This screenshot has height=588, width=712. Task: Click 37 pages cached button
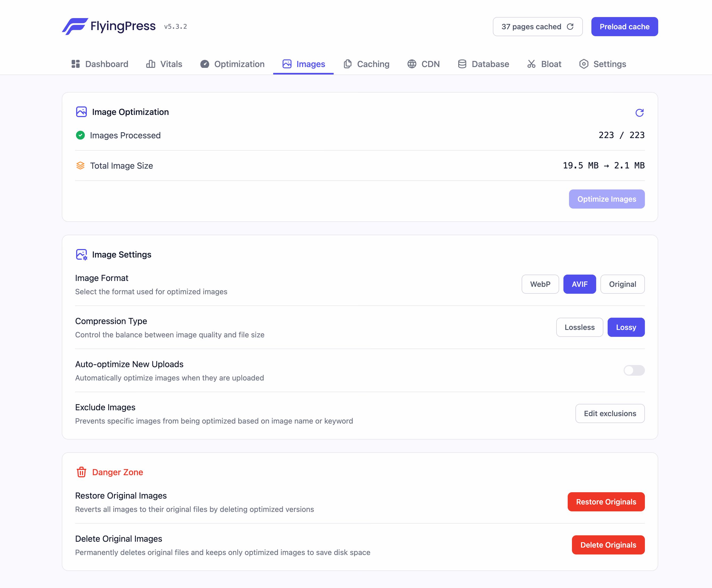coord(538,26)
